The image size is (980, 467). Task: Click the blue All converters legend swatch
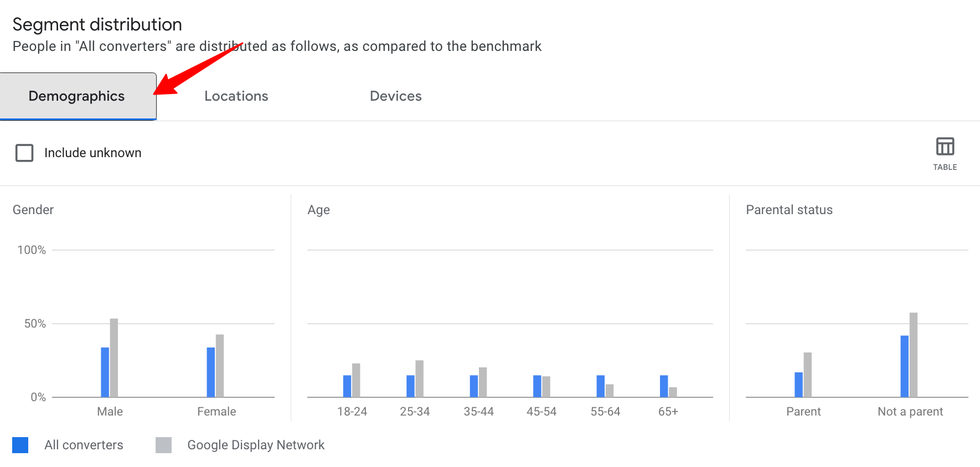click(20, 445)
